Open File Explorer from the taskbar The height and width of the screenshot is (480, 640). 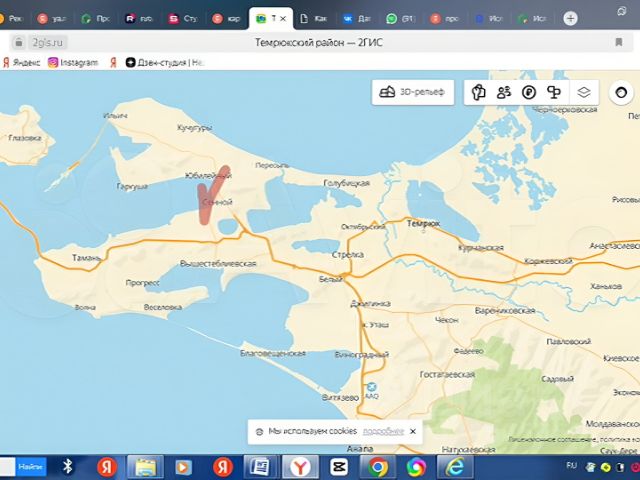pyautogui.click(x=145, y=467)
